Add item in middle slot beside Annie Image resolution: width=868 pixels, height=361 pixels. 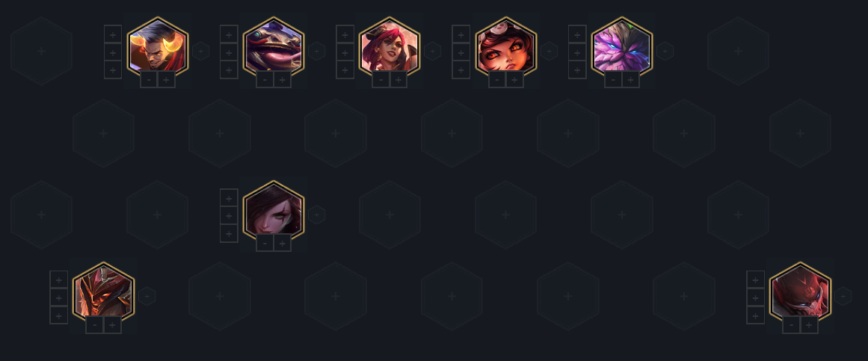461,52
